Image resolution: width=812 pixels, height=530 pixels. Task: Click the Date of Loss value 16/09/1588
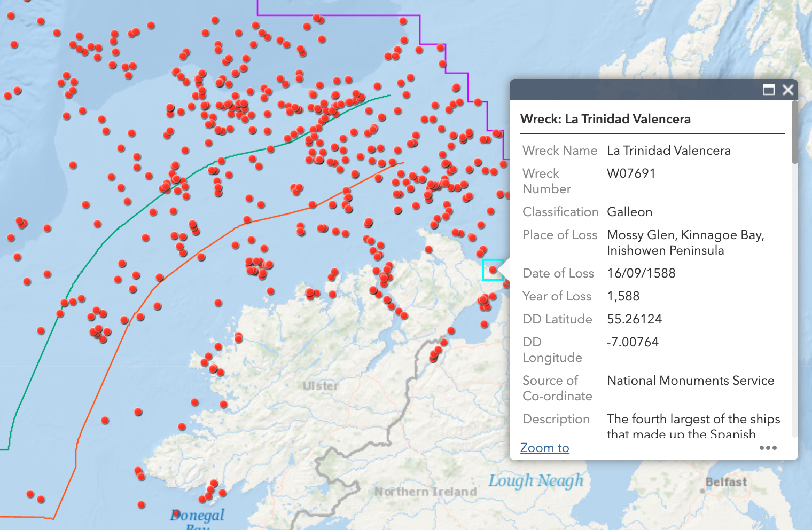point(641,273)
